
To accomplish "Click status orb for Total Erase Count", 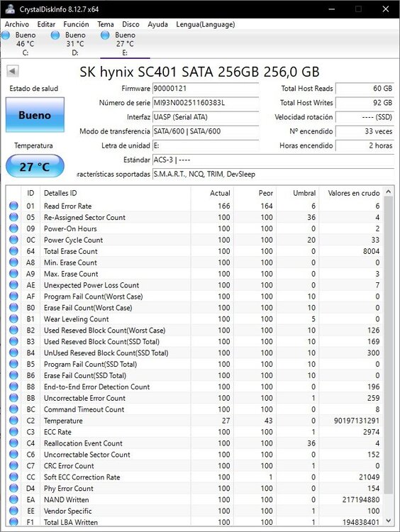I will [14, 251].
